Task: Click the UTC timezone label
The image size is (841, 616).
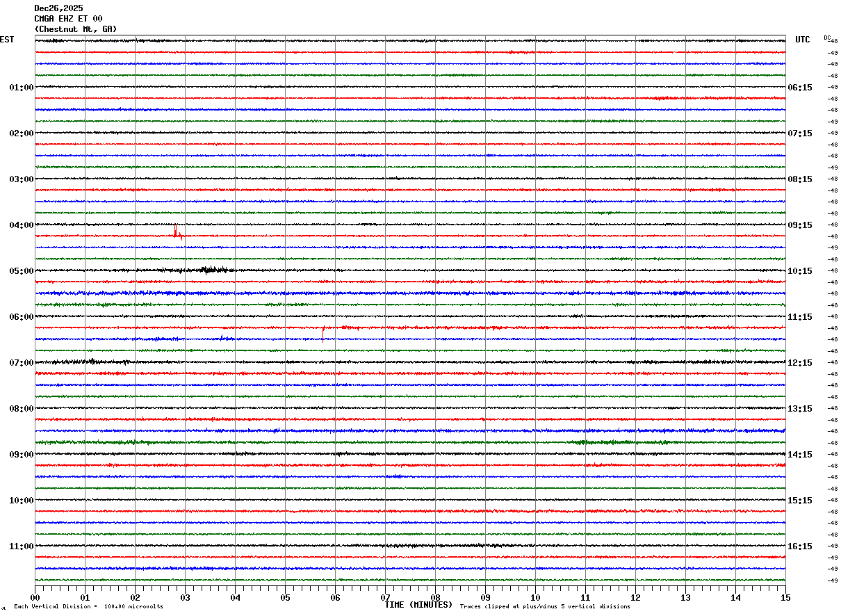Action: (x=803, y=40)
